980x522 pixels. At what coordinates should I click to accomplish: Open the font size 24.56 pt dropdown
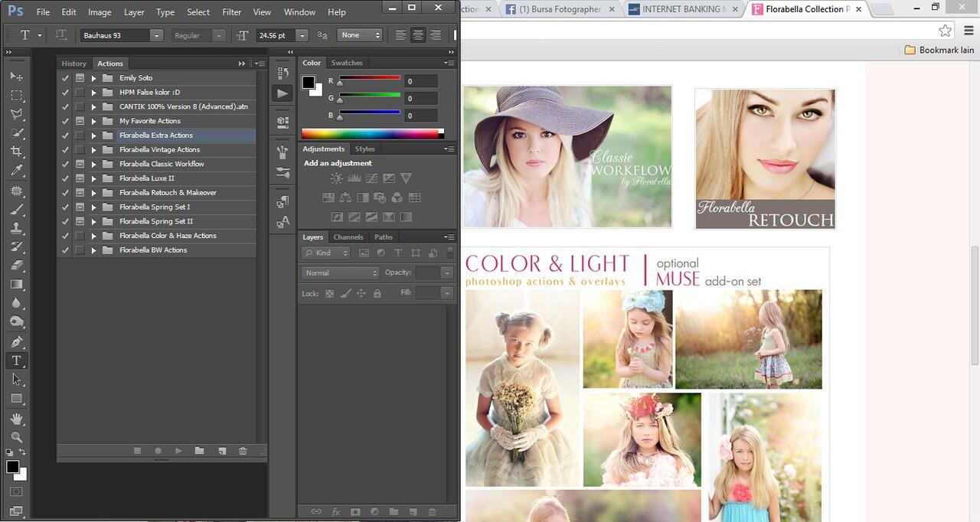click(x=302, y=35)
